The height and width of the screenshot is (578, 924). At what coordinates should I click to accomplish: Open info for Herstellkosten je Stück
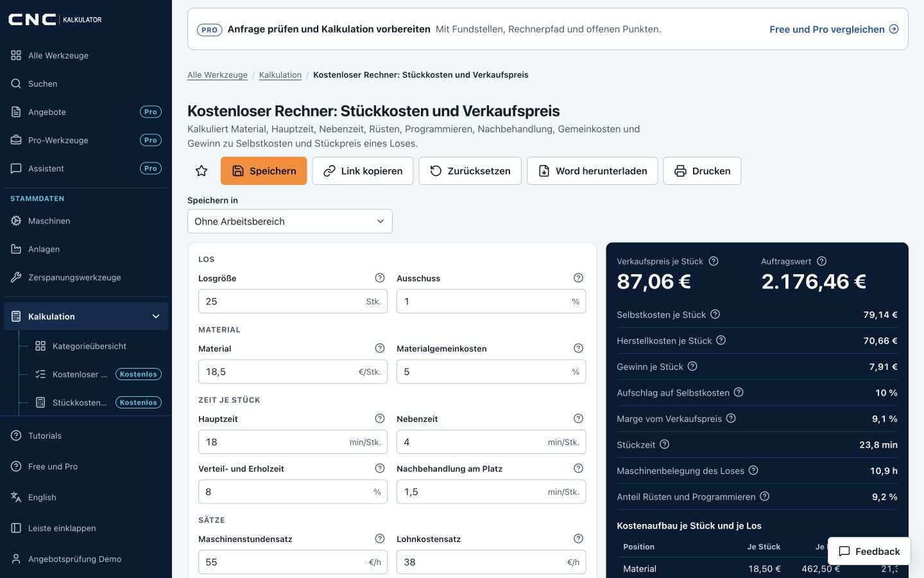tap(721, 340)
